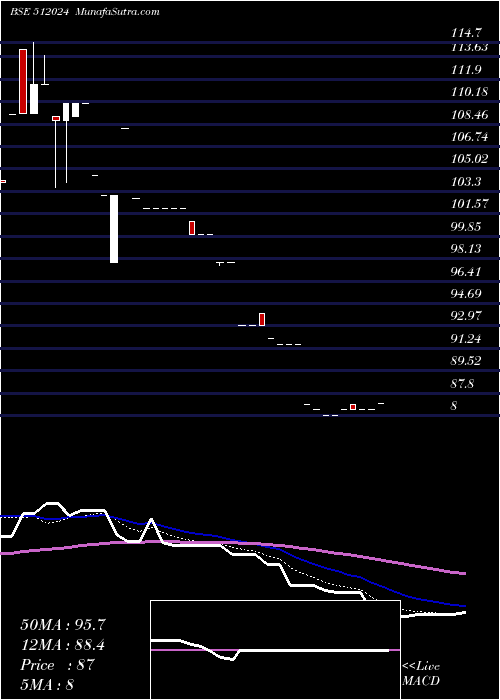Image resolution: width=500 pixels, height=700 pixels.
Task: Click the 50MA : 95.7 readout
Action: pyautogui.click(x=63, y=625)
